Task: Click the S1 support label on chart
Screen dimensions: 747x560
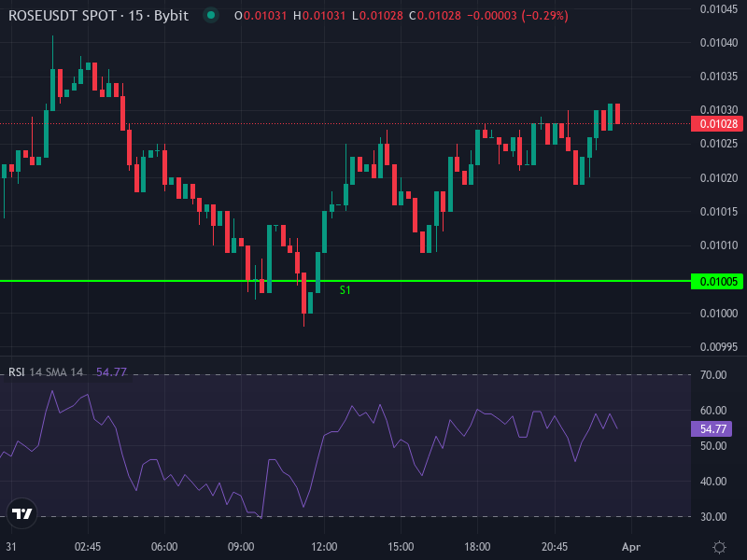Action: coord(345,290)
